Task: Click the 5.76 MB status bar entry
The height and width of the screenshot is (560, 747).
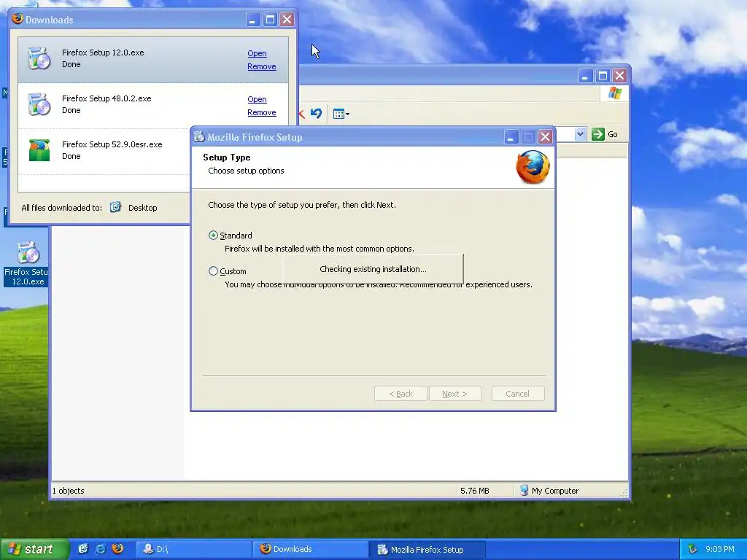Action: click(474, 491)
